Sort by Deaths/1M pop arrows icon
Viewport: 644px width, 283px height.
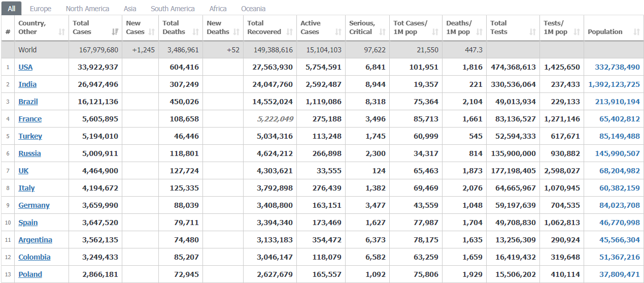(479, 32)
